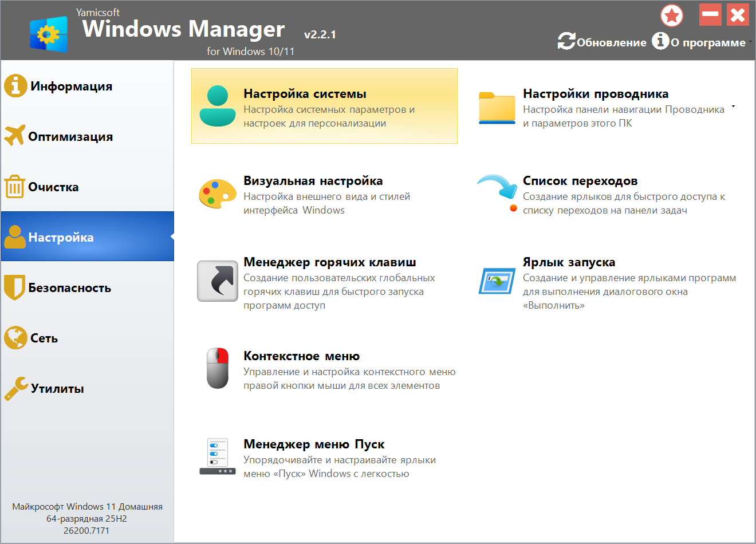Close the Windows Manager window
756x544 pixels.
tap(738, 15)
